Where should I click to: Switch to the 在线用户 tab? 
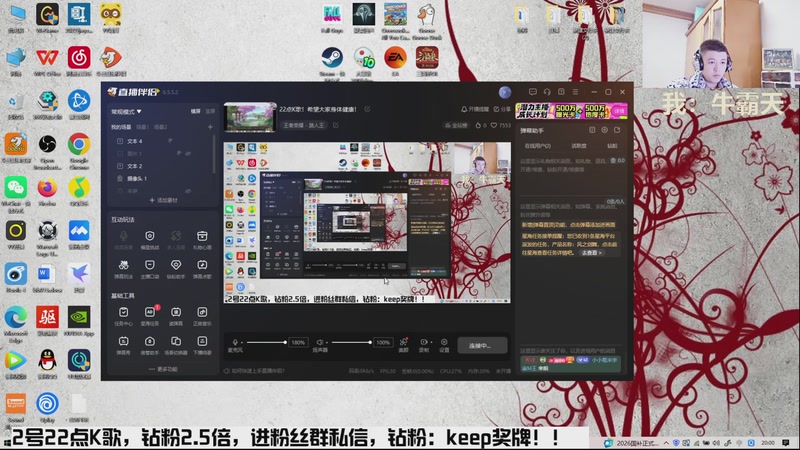(x=538, y=146)
